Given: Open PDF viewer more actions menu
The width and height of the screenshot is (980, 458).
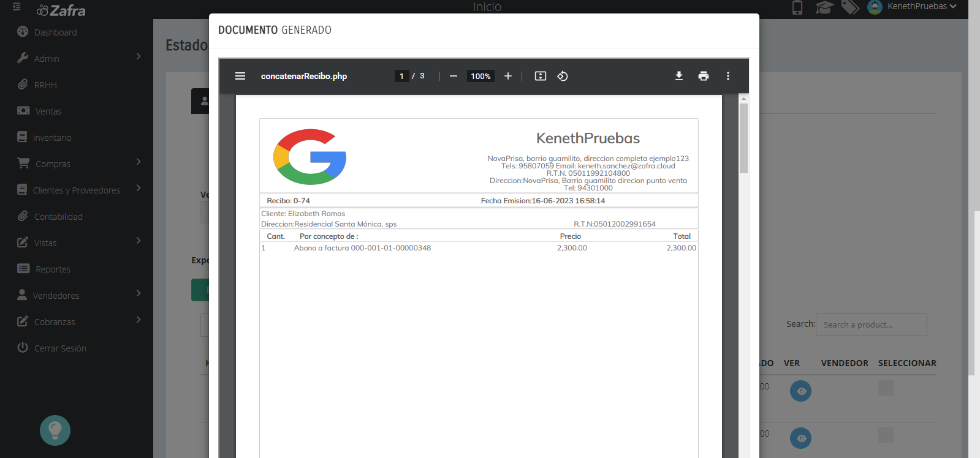Looking at the screenshot, I should pyautogui.click(x=728, y=76).
